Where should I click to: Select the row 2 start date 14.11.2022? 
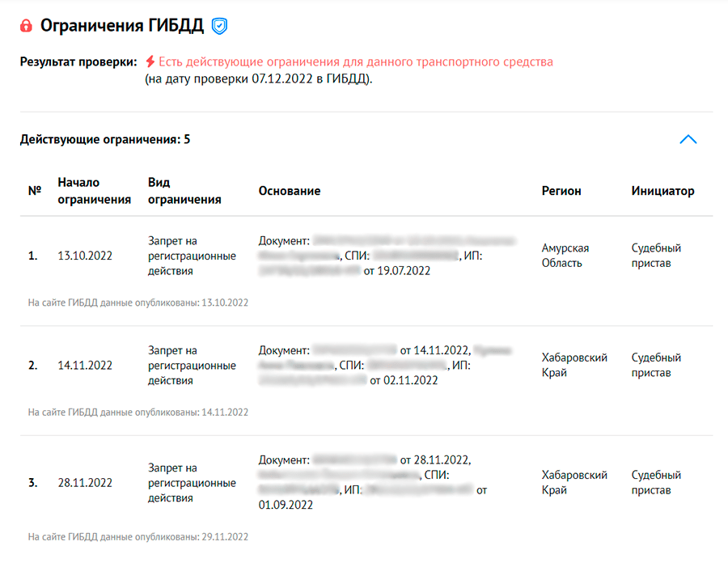click(x=85, y=365)
